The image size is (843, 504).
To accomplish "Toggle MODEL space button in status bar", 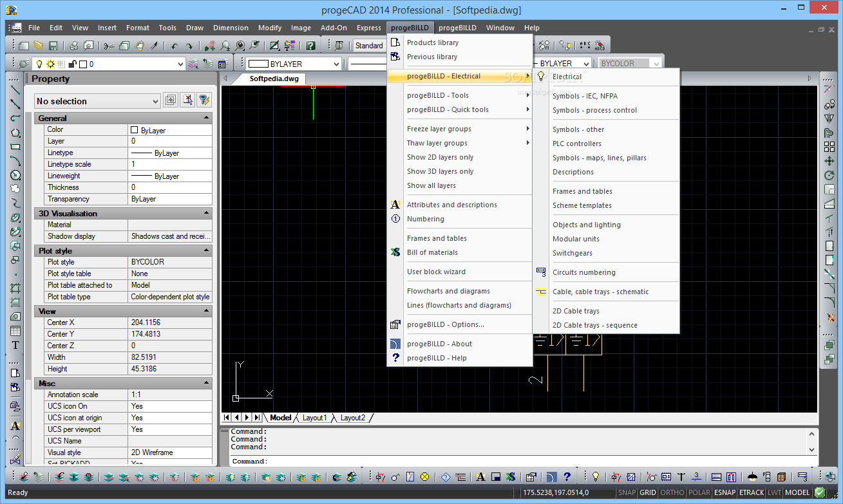I will point(797,492).
